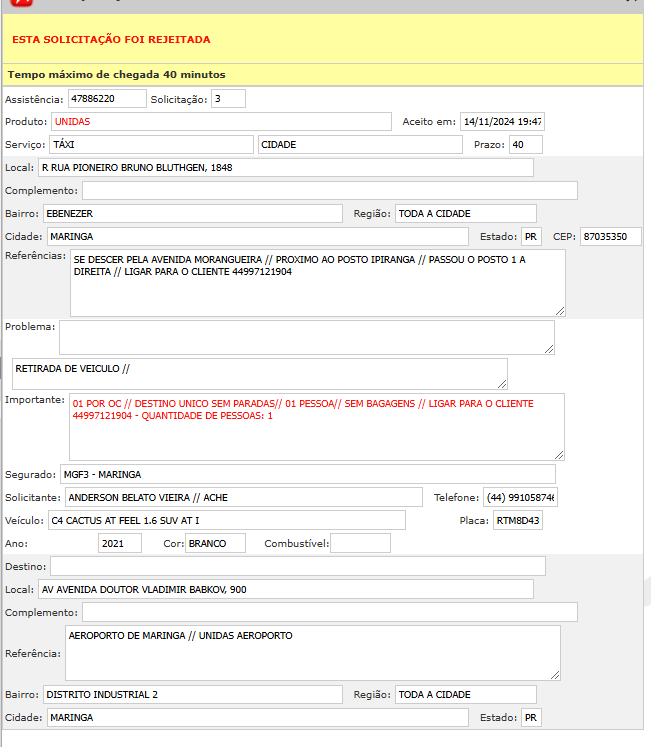This screenshot has width=651, height=747.
Task: Click the resize handle of the Referência airport box
Action: coord(555,675)
